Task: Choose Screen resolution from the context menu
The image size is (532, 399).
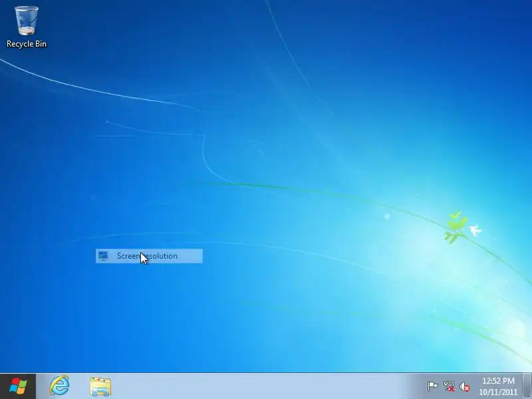Action: tap(149, 256)
